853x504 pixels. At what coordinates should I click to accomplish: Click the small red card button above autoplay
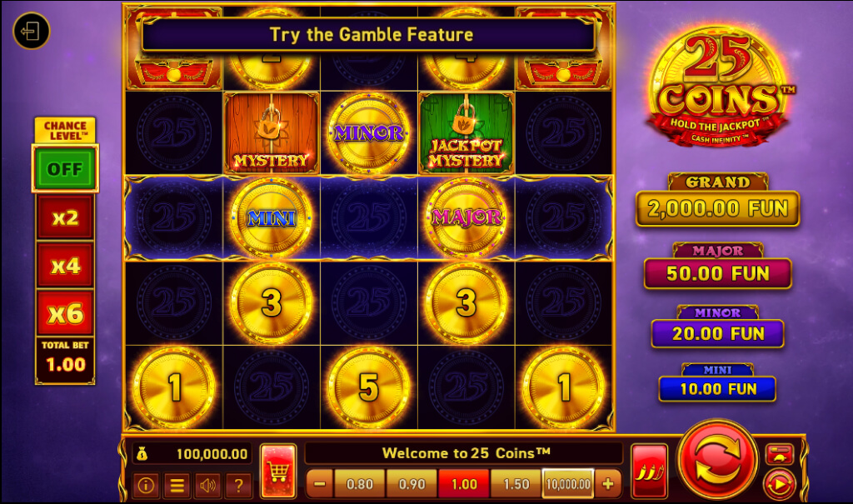[x=779, y=454]
